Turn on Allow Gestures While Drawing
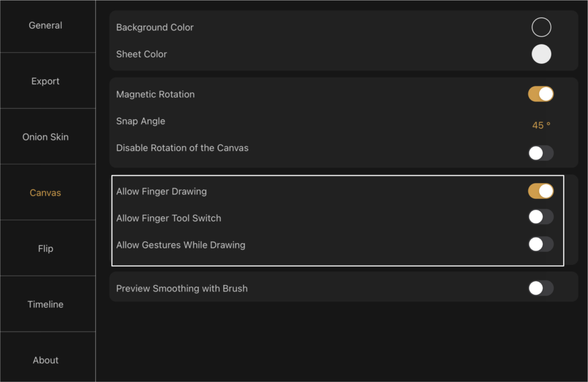 [541, 244]
